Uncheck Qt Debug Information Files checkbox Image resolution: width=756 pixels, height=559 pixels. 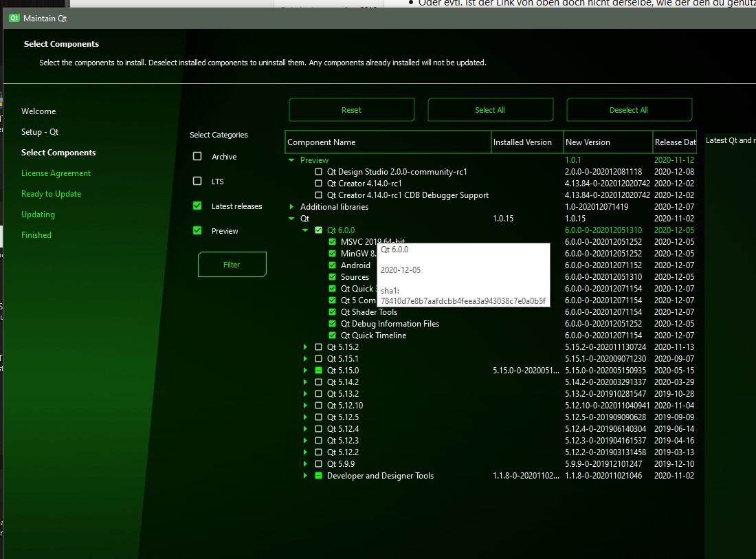(332, 324)
